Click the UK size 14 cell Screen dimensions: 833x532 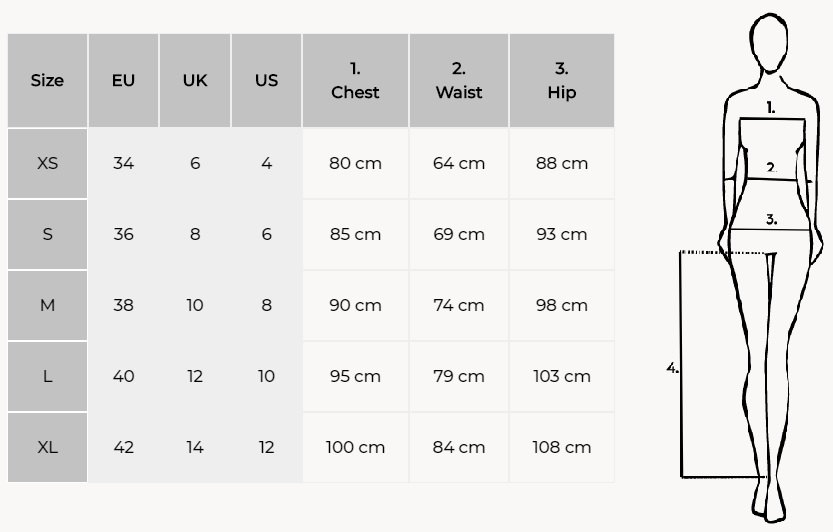pyautogui.click(x=195, y=447)
